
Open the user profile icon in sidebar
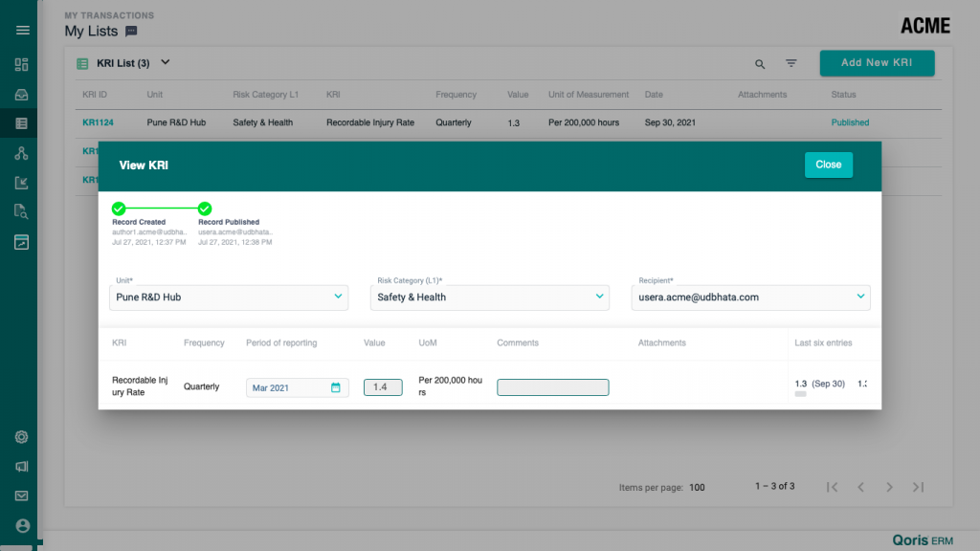[x=23, y=525]
